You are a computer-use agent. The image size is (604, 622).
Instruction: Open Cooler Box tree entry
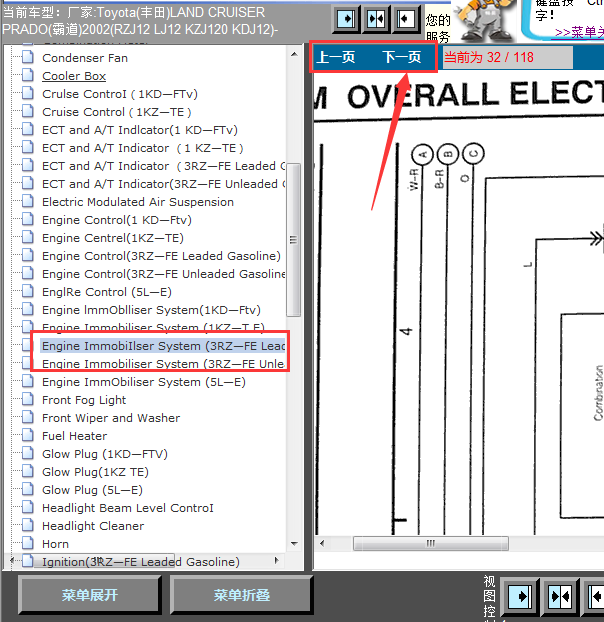coord(74,76)
